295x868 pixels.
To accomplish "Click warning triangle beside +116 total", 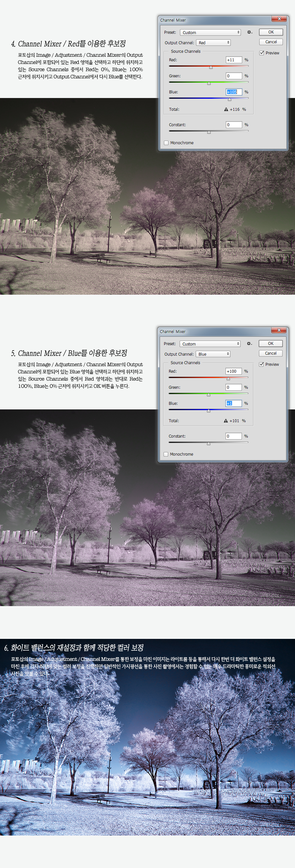I will 226,109.
